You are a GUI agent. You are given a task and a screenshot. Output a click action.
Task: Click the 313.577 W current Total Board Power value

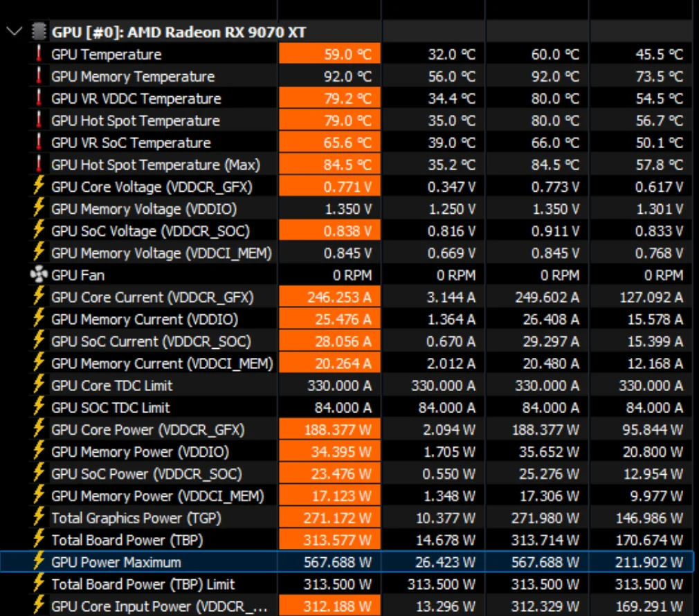click(x=338, y=541)
